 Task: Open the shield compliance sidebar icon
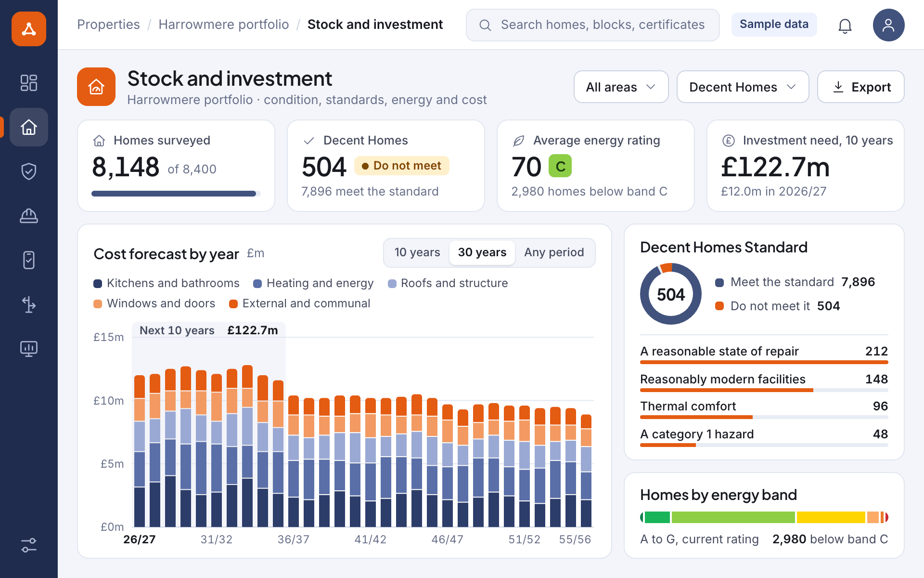click(29, 171)
